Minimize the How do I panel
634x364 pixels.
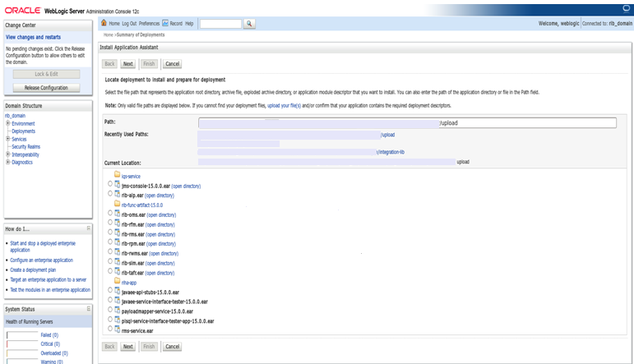pos(89,228)
